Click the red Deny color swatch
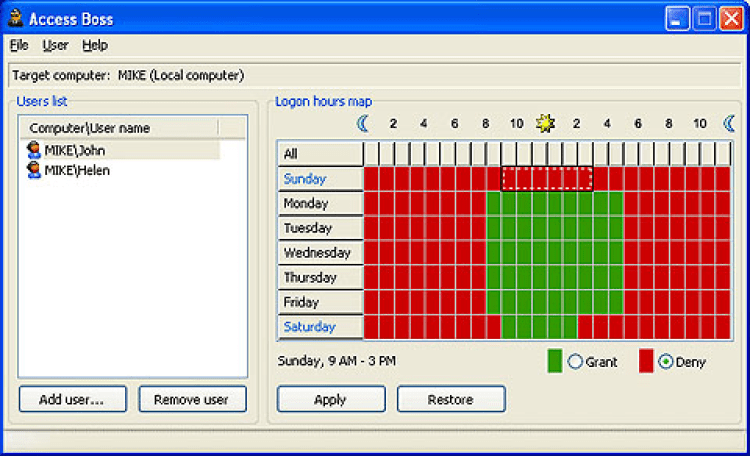Screen dimensions: 750x456 [x=646, y=361]
